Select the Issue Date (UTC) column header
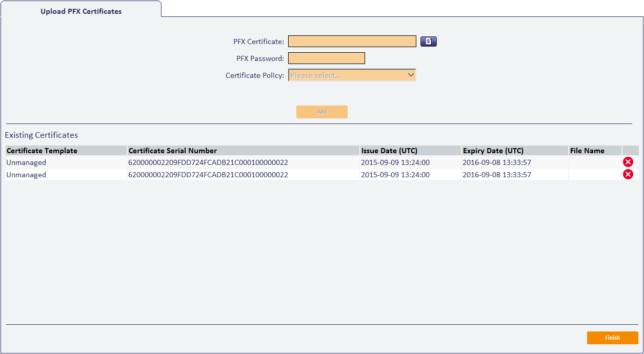 [389, 151]
